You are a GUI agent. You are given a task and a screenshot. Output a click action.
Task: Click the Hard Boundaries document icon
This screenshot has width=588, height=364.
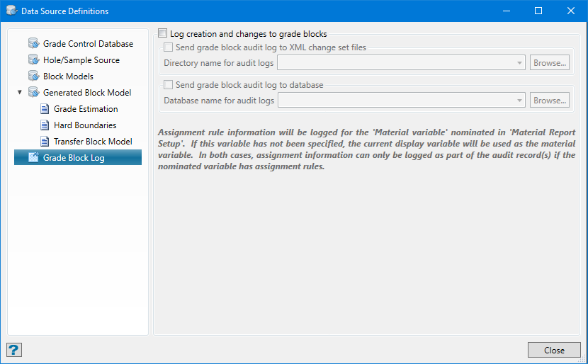[x=45, y=125]
